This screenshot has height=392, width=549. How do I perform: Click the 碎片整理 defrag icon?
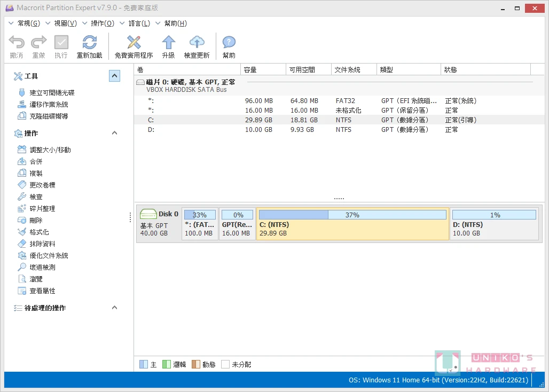tap(22, 208)
